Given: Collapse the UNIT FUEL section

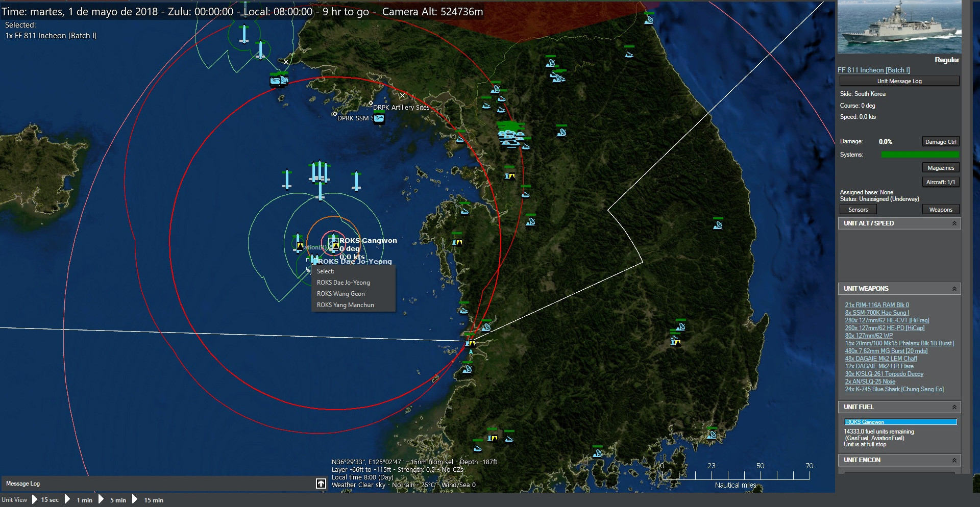Looking at the screenshot, I should (954, 407).
